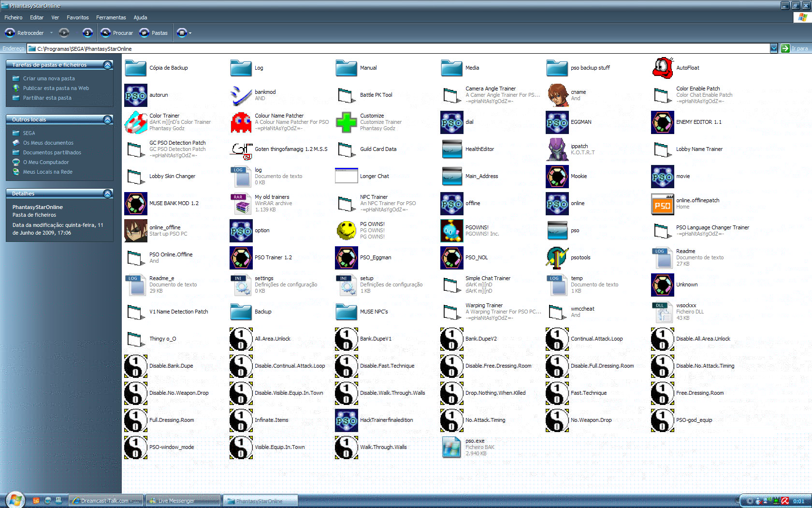
Task: Collapse the Outros locais panel
Action: 108,120
